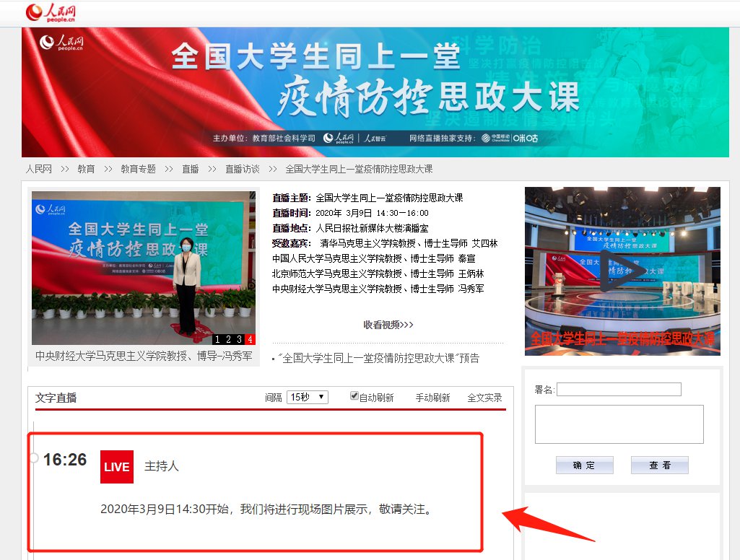Open the 全文实录 full transcript link
740x560 pixels.
pyautogui.click(x=484, y=398)
